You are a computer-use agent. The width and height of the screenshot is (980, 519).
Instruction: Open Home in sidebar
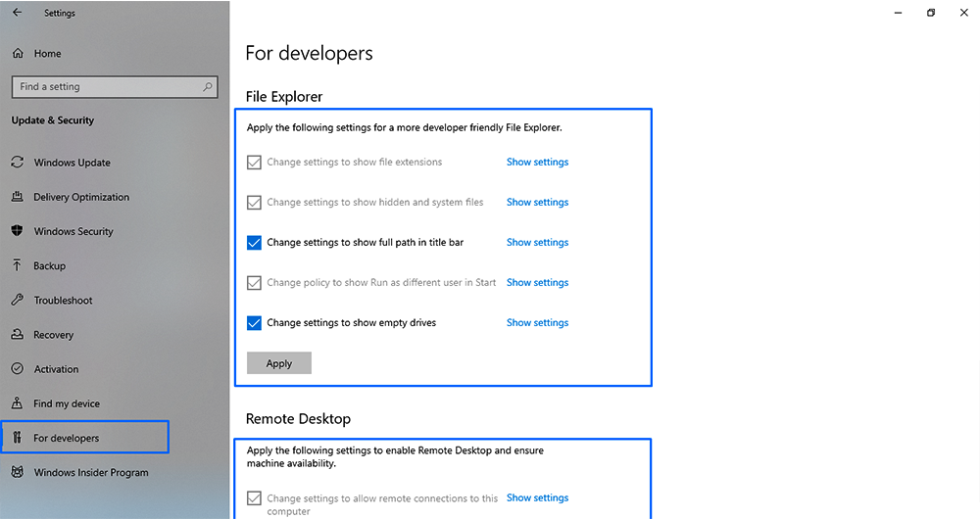click(x=47, y=54)
